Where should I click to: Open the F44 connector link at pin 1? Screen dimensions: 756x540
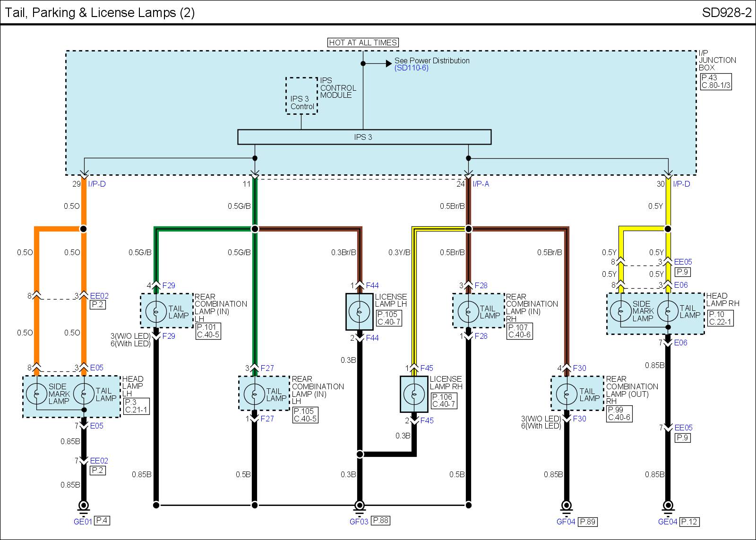372,285
